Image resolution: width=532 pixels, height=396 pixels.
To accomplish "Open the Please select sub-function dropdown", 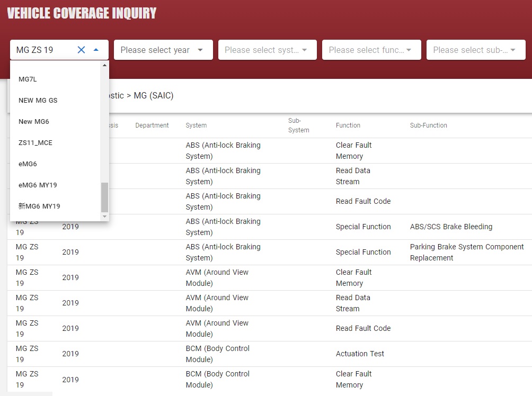I will coord(476,50).
